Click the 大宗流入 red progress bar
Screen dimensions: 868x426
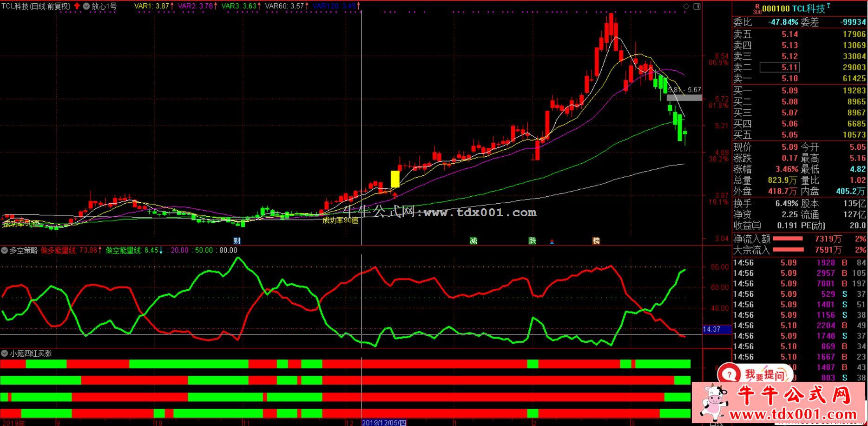tap(788, 250)
